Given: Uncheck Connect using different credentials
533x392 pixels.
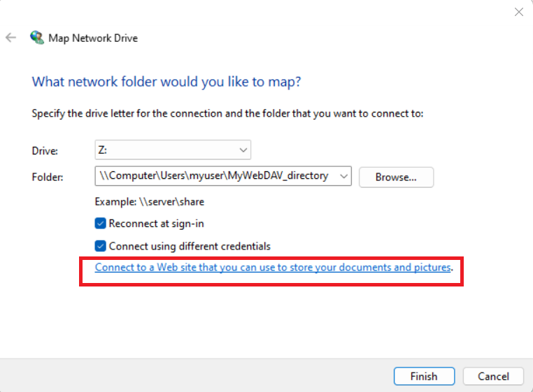Looking at the screenshot, I should (x=101, y=246).
